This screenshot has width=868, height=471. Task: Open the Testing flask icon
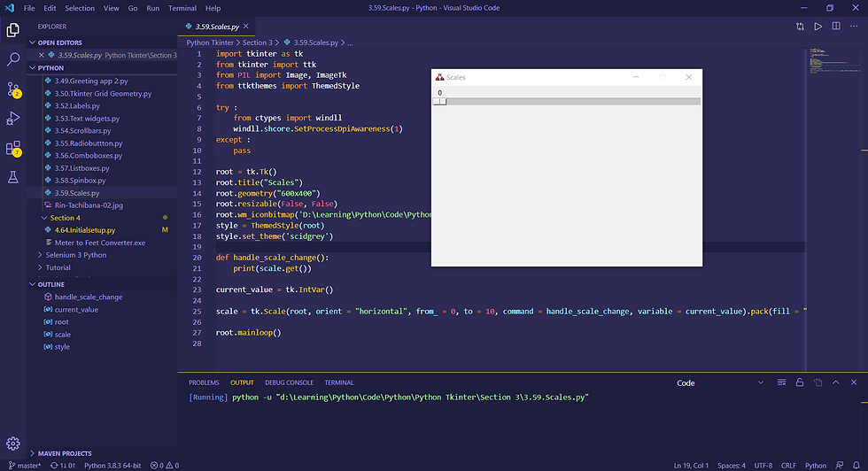click(12, 177)
